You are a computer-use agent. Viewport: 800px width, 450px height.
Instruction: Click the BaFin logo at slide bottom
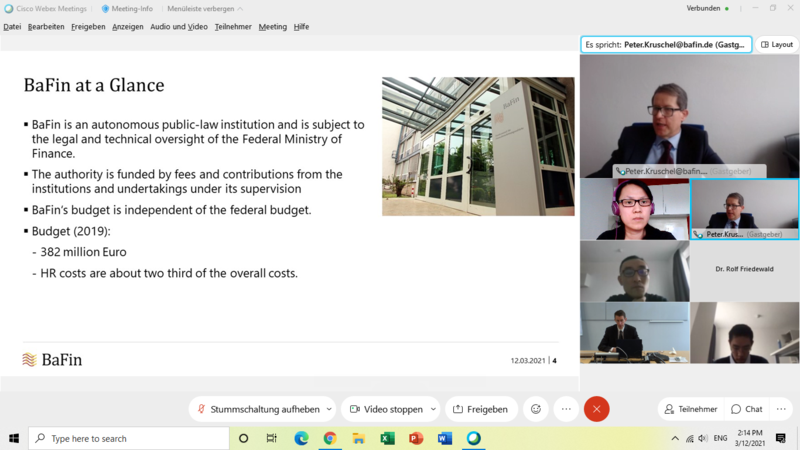52,360
